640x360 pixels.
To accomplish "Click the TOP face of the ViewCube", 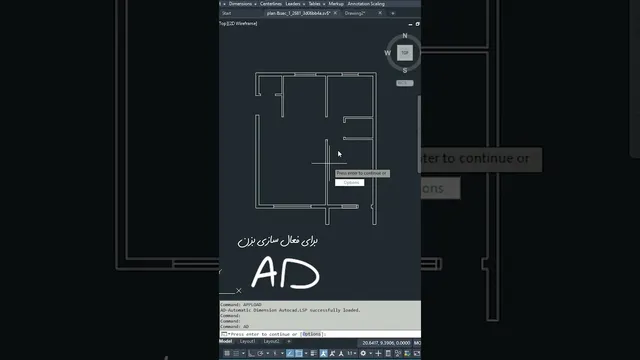I will 405,53.
